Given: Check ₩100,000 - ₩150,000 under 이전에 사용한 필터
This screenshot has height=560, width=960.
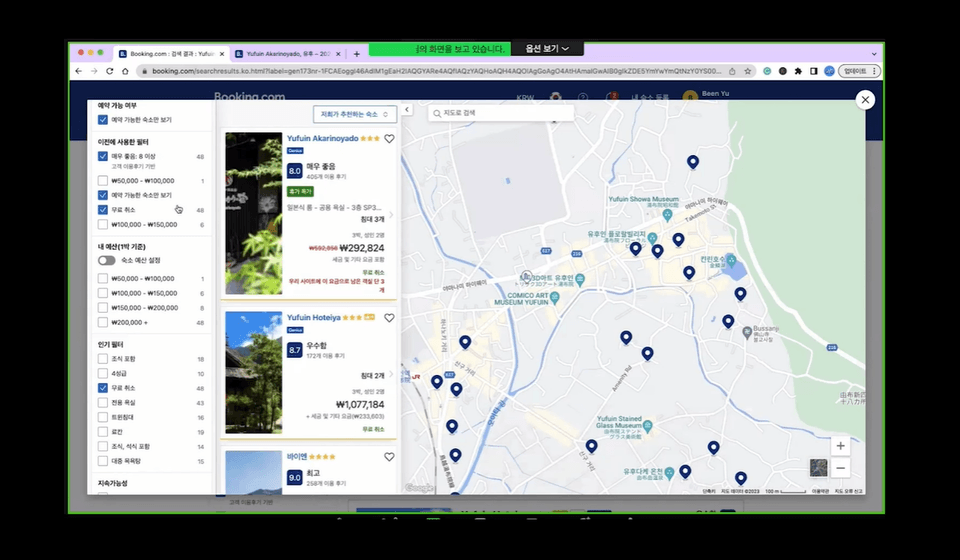Looking at the screenshot, I should (103, 225).
